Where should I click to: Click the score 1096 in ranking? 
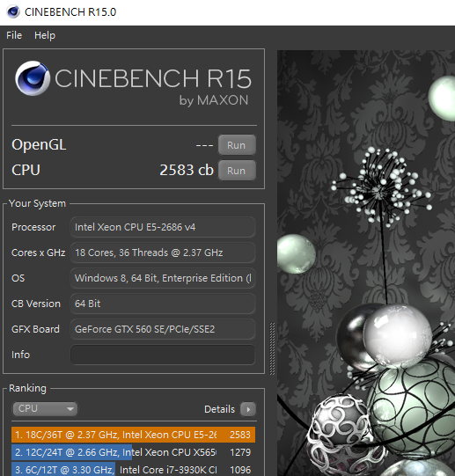(x=240, y=470)
